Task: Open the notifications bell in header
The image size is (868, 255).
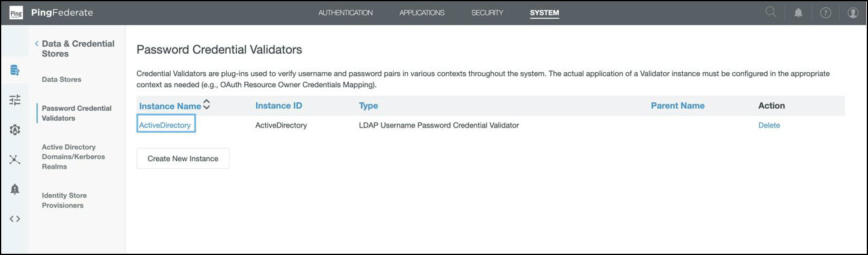Action: tap(798, 13)
